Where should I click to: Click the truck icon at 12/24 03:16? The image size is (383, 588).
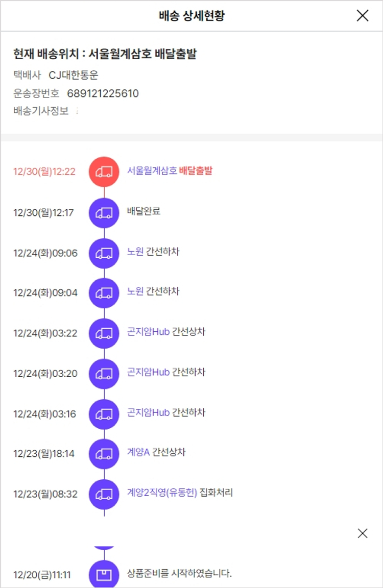(104, 414)
